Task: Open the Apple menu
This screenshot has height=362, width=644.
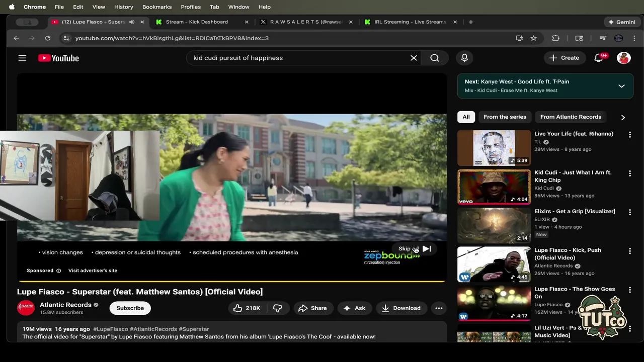Action: click(12, 7)
